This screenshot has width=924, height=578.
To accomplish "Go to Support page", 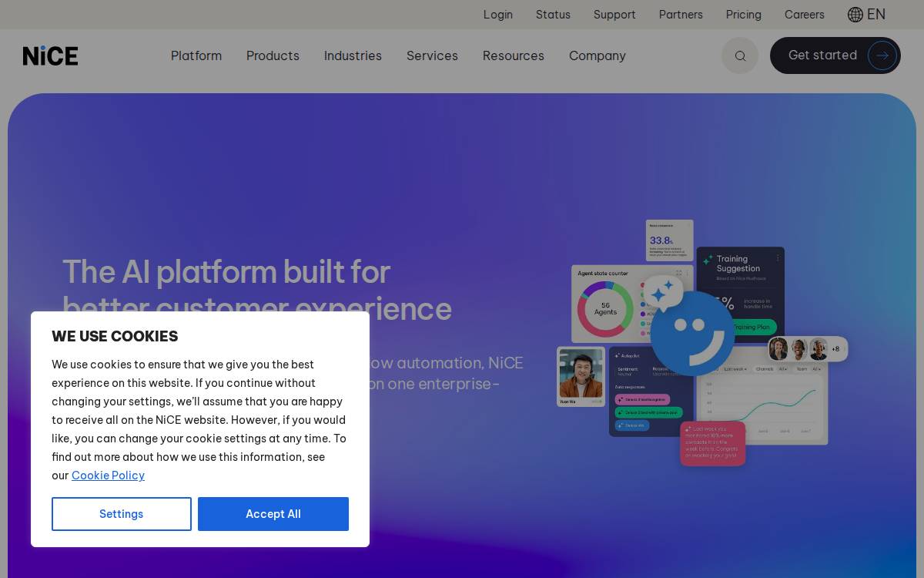I will [614, 15].
